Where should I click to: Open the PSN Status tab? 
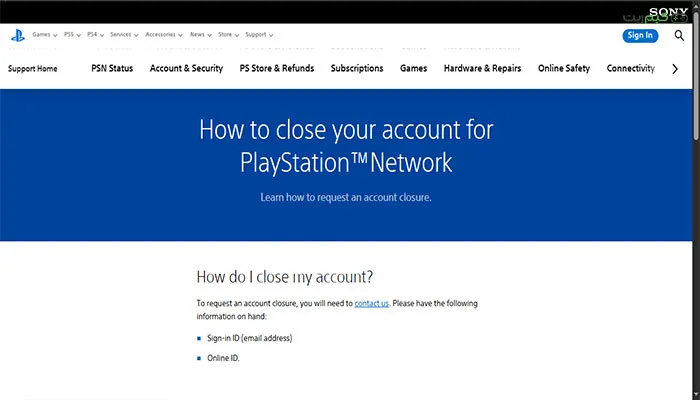[x=112, y=69]
